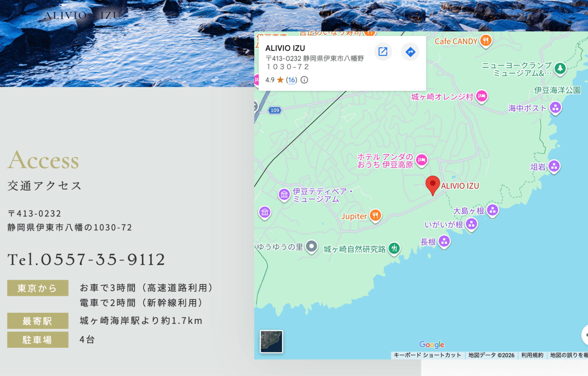Click 伊豆海洋公園 map label
Screen dimensions: 588x376
557,90
